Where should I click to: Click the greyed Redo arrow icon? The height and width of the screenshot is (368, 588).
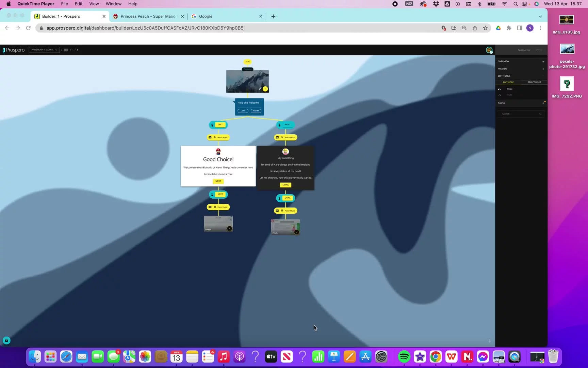click(500, 95)
